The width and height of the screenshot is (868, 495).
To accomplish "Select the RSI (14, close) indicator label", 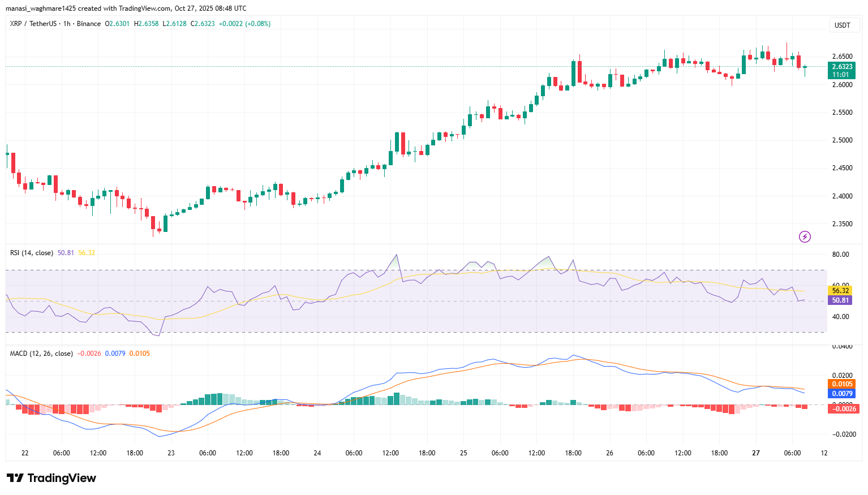I will coord(31,253).
